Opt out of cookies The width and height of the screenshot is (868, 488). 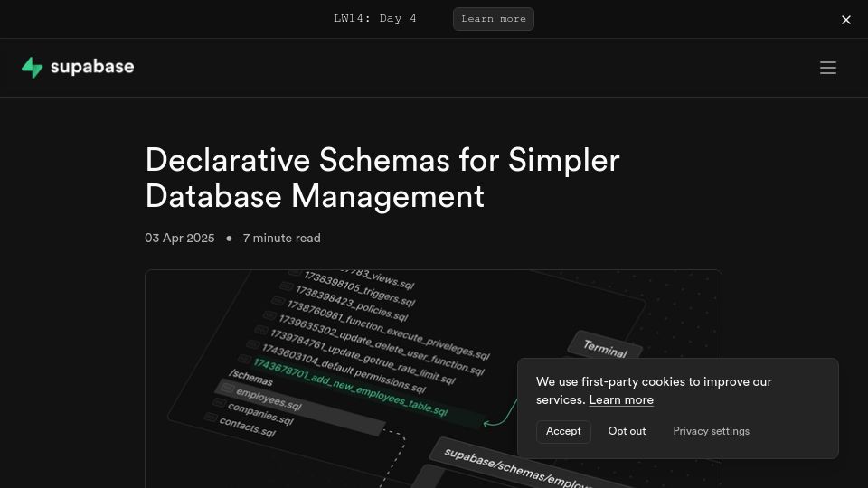[x=627, y=432]
